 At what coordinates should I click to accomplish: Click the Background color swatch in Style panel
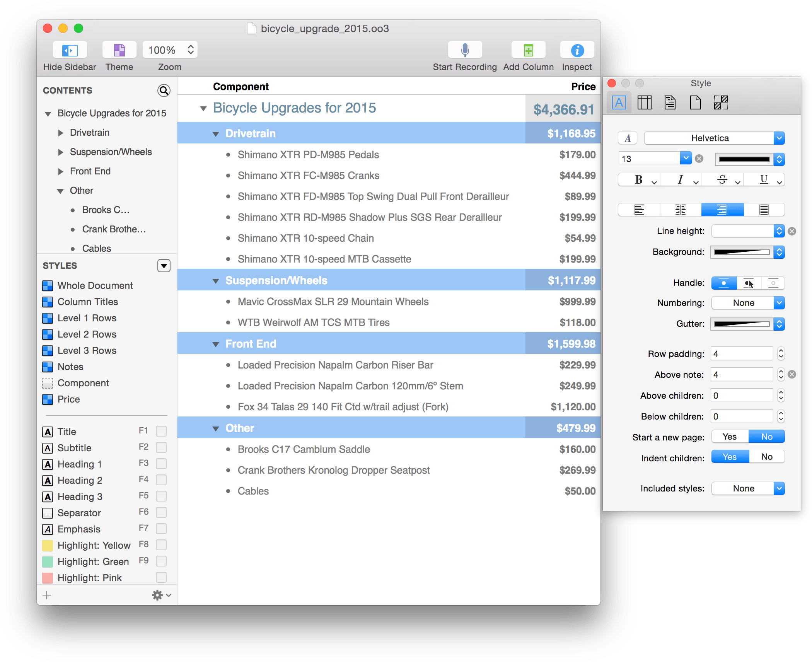pos(741,252)
